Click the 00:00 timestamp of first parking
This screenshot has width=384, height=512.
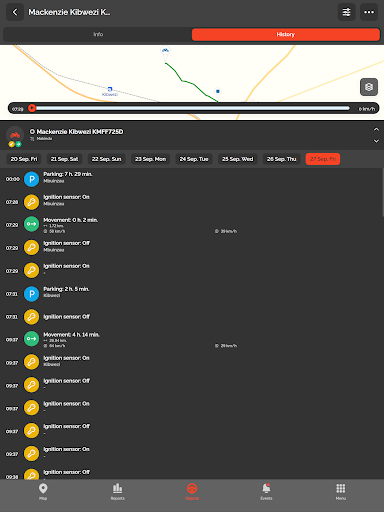(x=13, y=179)
